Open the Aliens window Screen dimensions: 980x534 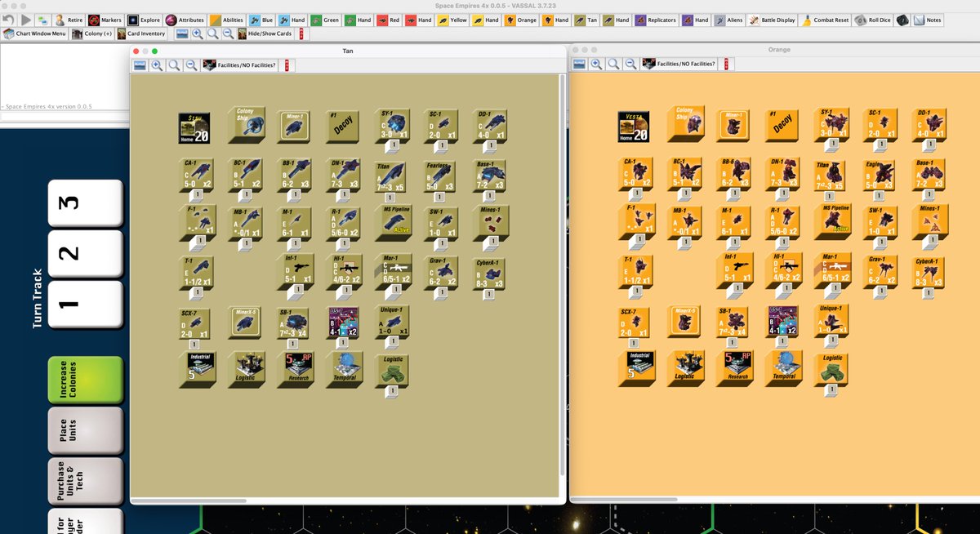(729, 20)
